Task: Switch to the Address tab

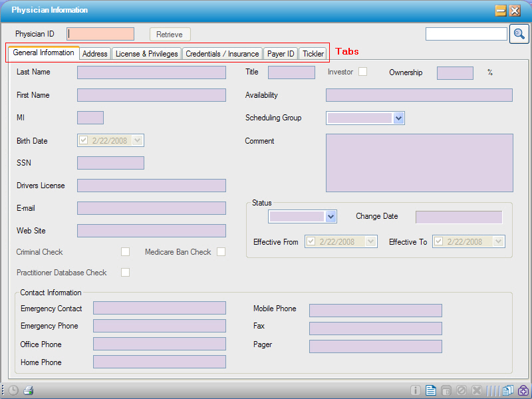Action: click(x=95, y=54)
